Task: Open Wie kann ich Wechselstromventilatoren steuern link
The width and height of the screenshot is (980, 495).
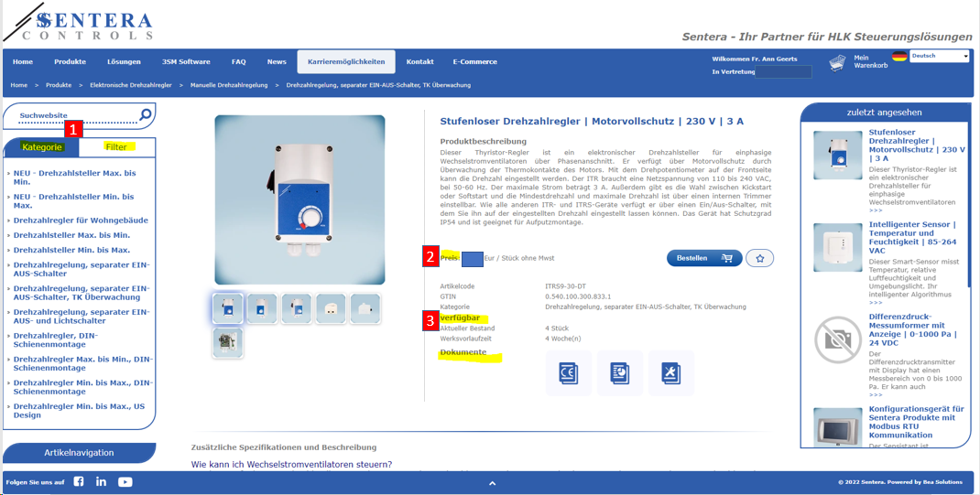Action: (292, 465)
